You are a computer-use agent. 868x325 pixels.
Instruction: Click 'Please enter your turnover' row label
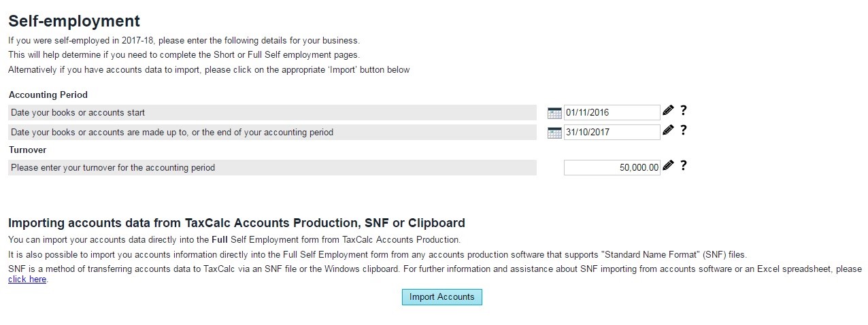(x=113, y=167)
